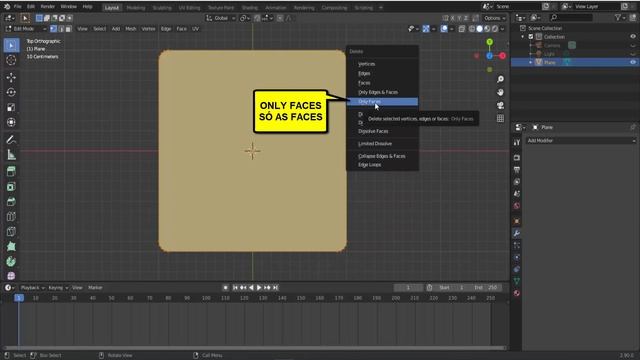Open the Edit Mode dropdown
The image size is (640, 360).
tap(26, 29)
